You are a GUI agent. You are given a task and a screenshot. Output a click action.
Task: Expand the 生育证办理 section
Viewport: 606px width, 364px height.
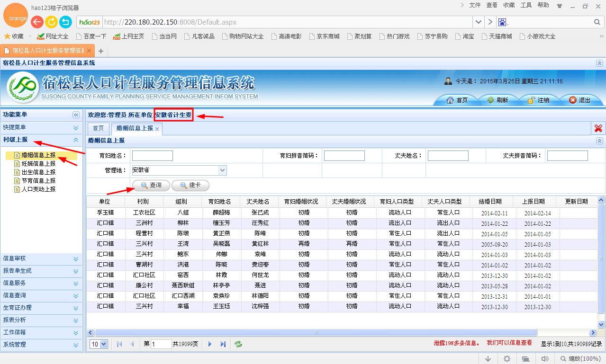[x=76, y=308]
